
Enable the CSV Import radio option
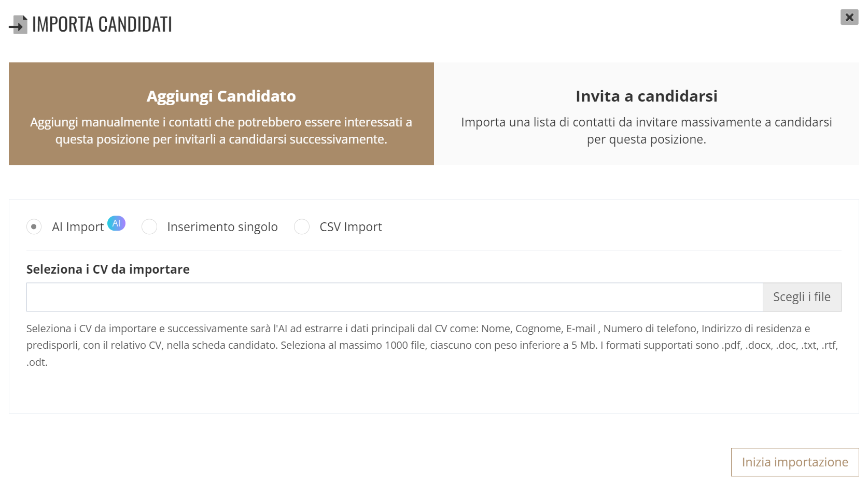(x=302, y=226)
